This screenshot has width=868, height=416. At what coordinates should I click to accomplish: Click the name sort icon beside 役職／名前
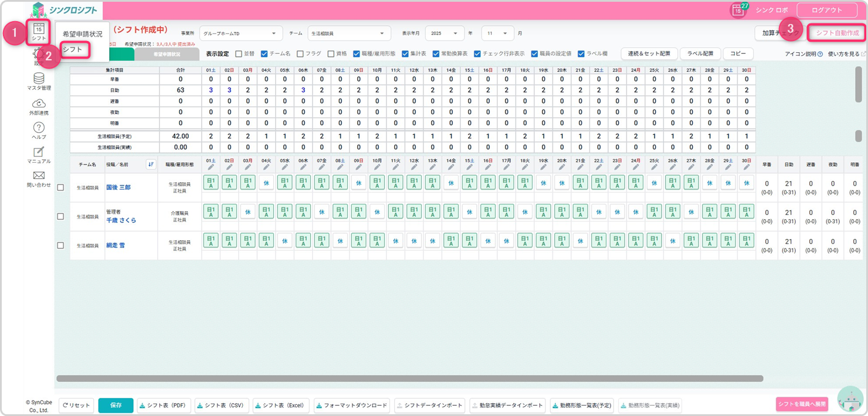point(151,165)
